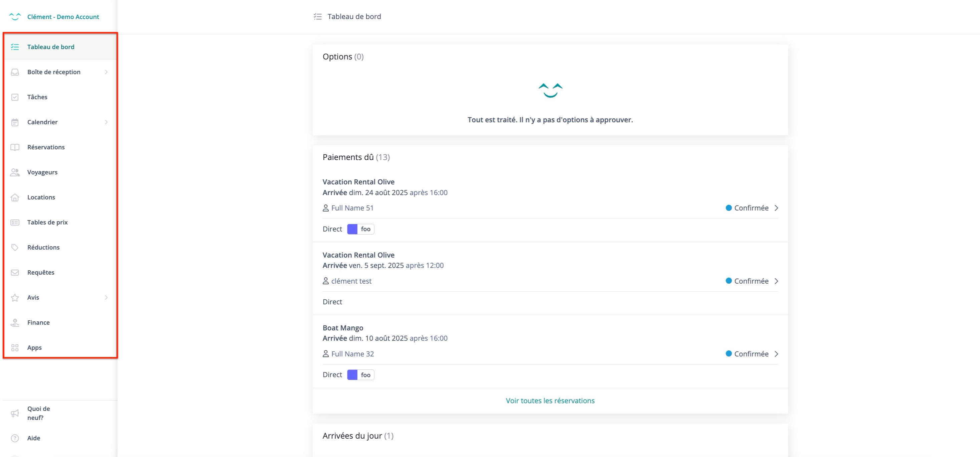Click the Tâches checkbox icon in sidebar
The width and height of the screenshot is (980, 457).
coord(15,97)
